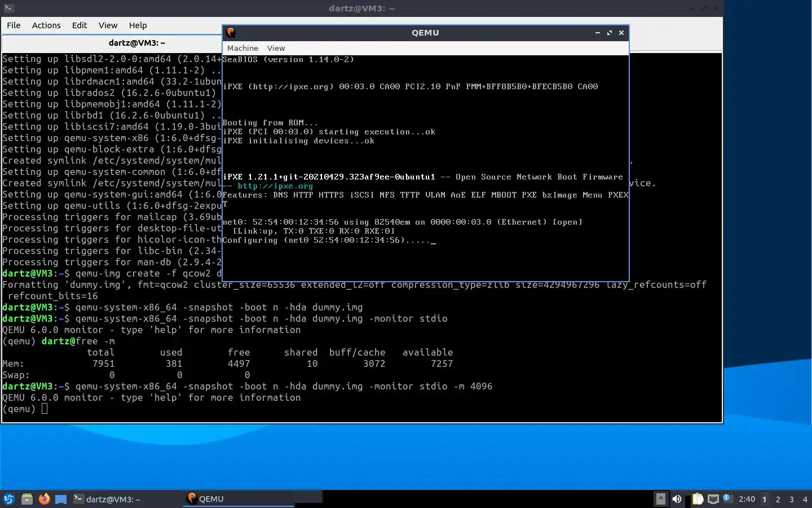Screen dimensions: 812x508
Task: Open the View menu in QEMU
Action: click(x=276, y=49)
